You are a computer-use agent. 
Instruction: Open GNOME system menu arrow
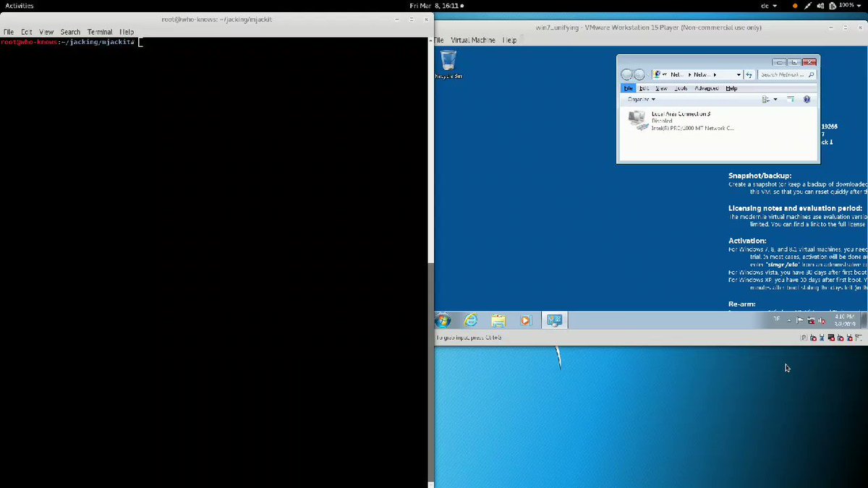(859, 6)
